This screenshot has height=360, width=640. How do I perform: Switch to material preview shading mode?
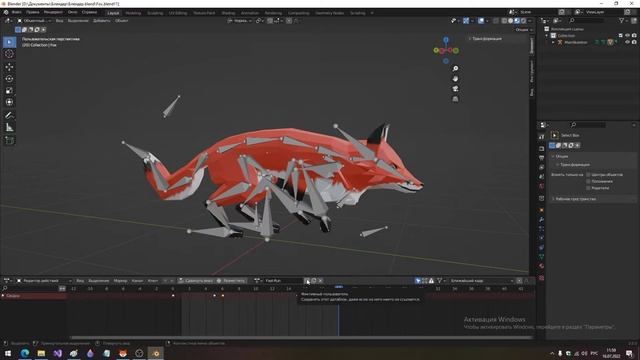pyautogui.click(x=517, y=21)
